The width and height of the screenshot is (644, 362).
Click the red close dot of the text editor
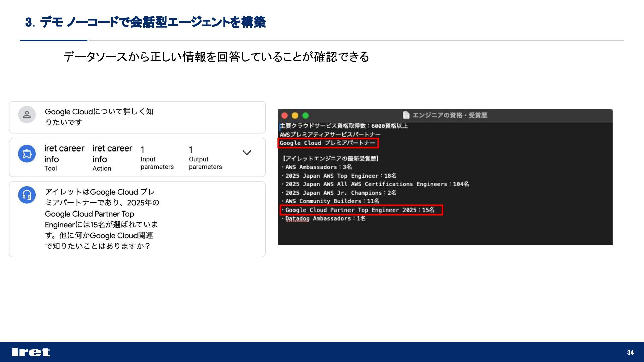click(x=285, y=115)
